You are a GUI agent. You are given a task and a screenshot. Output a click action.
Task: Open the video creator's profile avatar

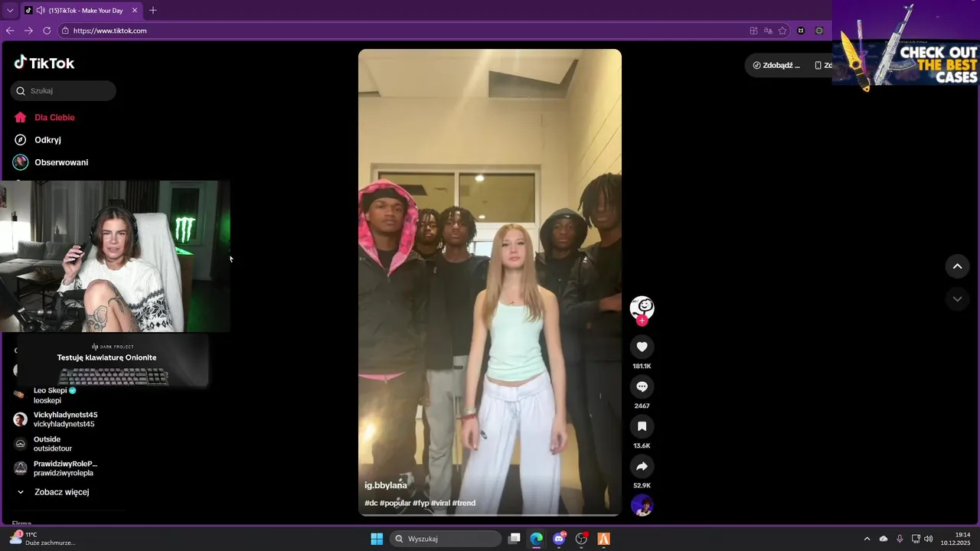tap(642, 308)
